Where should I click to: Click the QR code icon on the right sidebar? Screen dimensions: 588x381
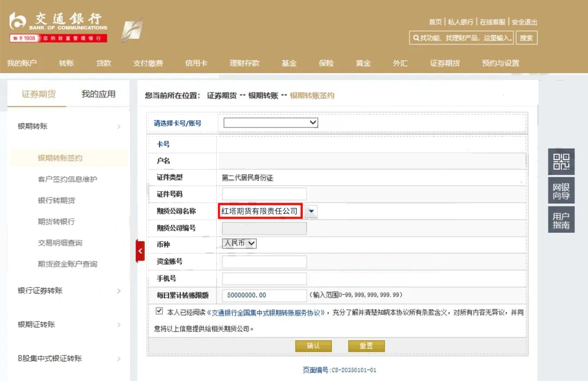point(562,162)
